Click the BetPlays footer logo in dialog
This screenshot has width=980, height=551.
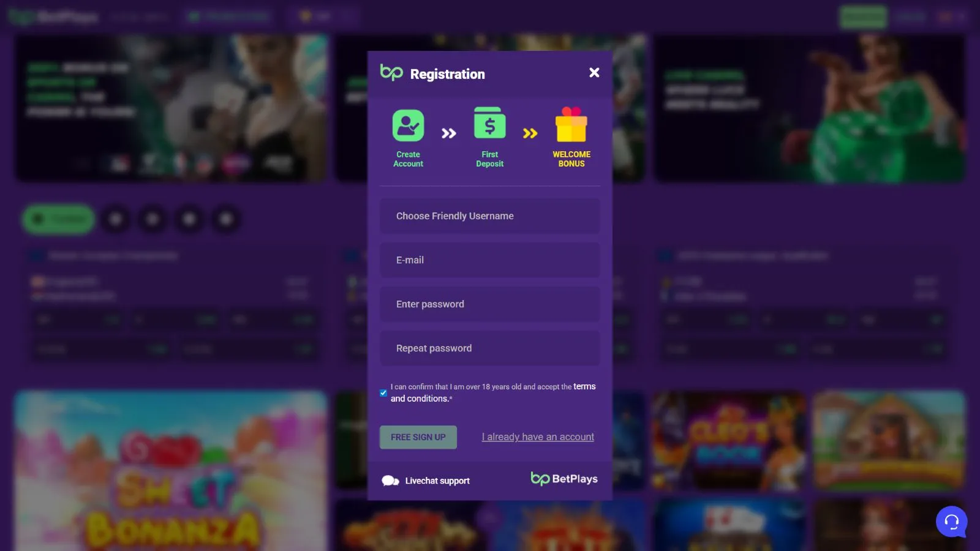(564, 479)
